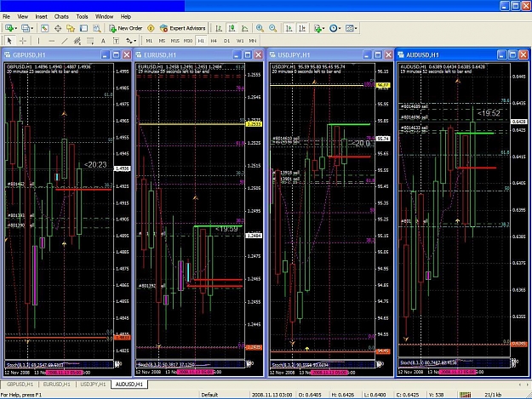Open the Templates dropdown

(x=352, y=28)
